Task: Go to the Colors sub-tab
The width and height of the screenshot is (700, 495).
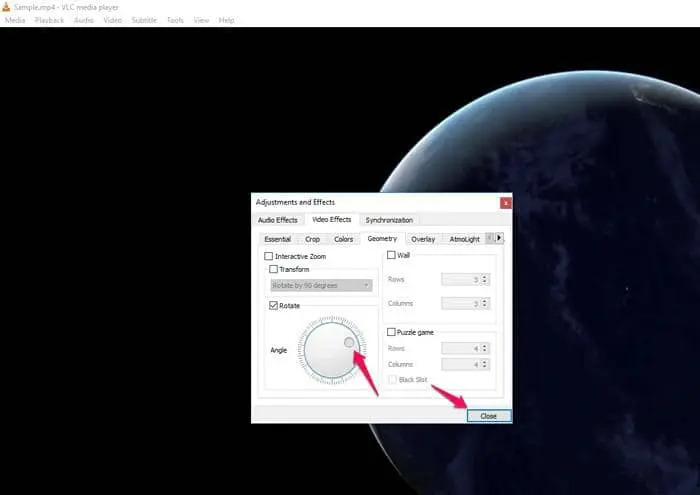Action: point(343,239)
